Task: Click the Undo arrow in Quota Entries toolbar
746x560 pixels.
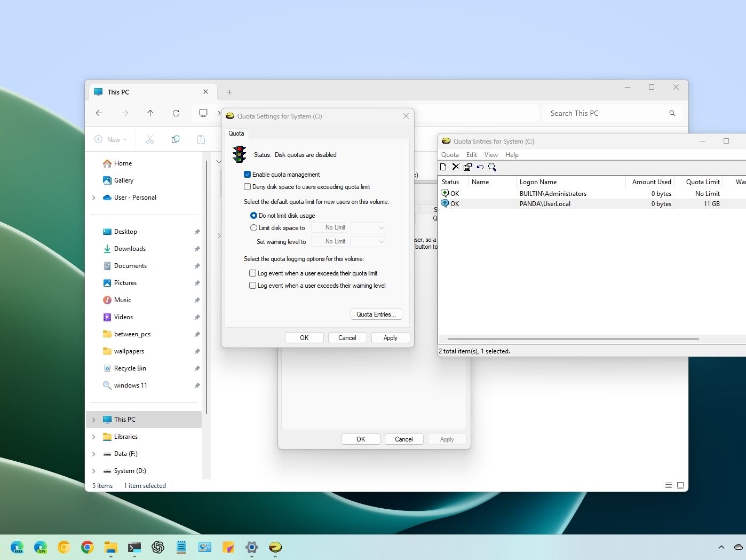Action: pos(480,167)
